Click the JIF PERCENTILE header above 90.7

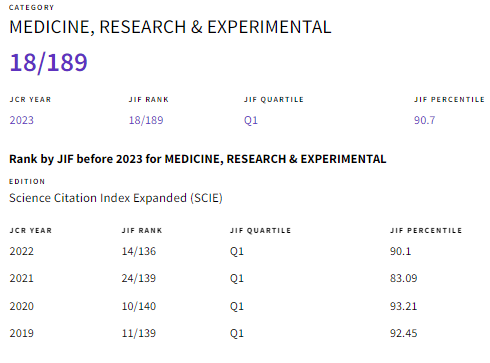(449, 99)
